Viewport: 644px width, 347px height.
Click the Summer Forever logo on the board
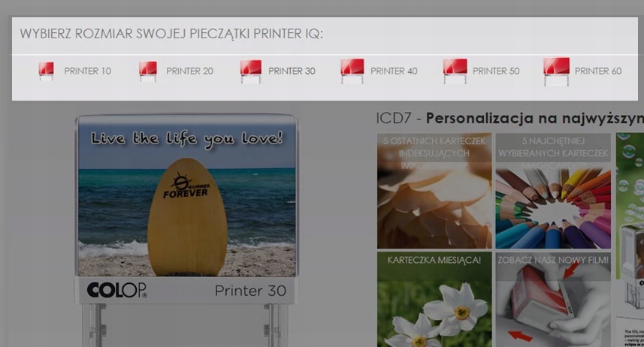(x=187, y=187)
